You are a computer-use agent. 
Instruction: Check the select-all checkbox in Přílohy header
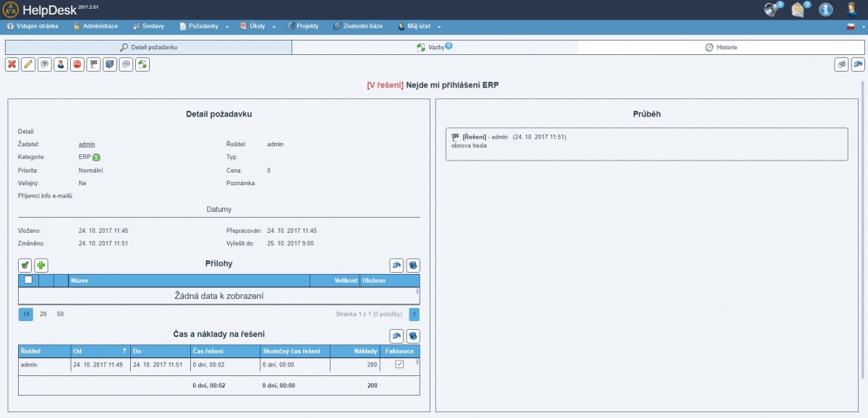click(x=28, y=279)
